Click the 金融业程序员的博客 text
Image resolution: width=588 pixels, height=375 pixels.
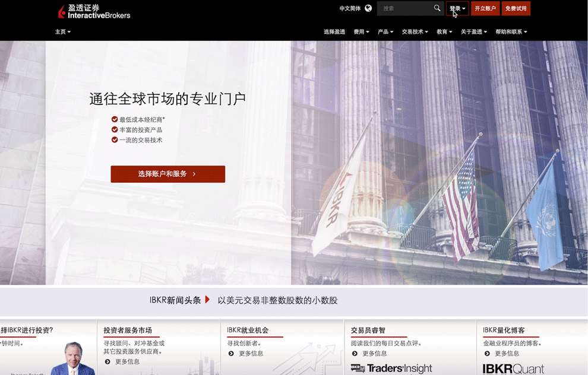coord(512,343)
